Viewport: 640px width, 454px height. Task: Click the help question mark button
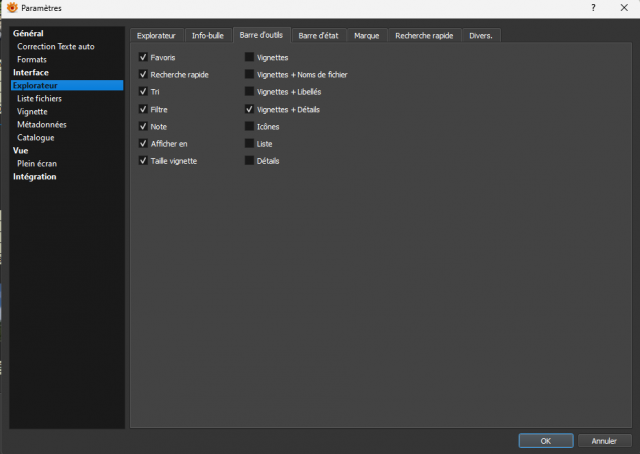click(x=593, y=8)
